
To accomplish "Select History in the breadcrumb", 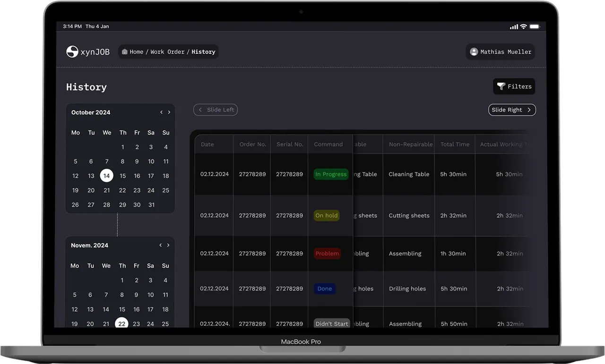I will coord(203,52).
